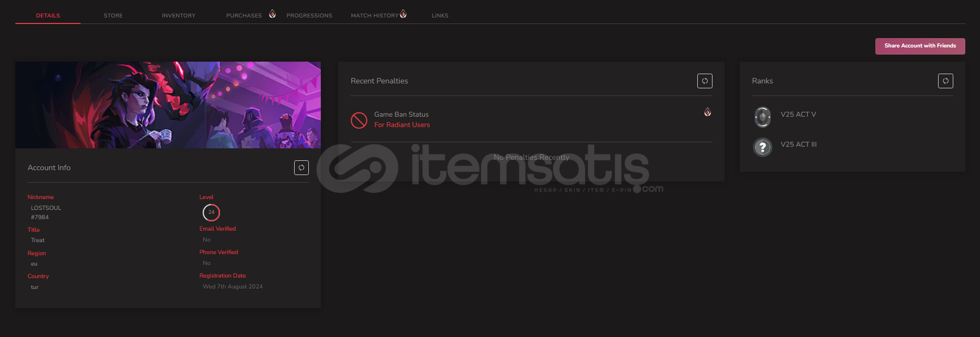Click Share Account with Friends button

click(x=920, y=46)
